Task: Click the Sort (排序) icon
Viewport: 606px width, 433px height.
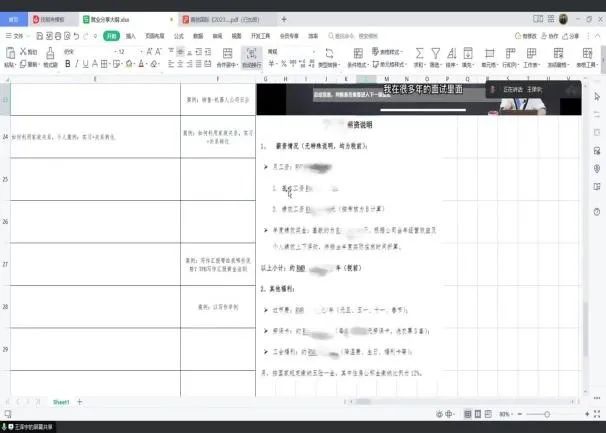Action: (x=451, y=51)
